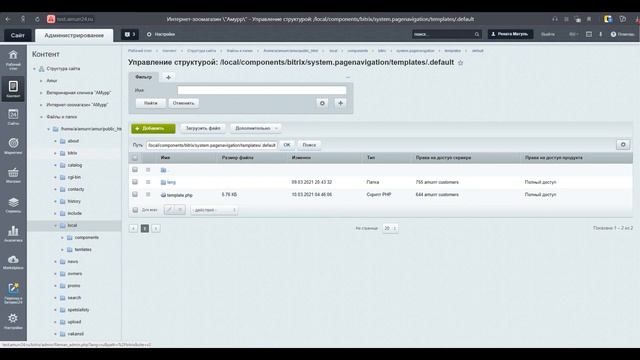Click the search magnifier in top bar

coord(477,34)
